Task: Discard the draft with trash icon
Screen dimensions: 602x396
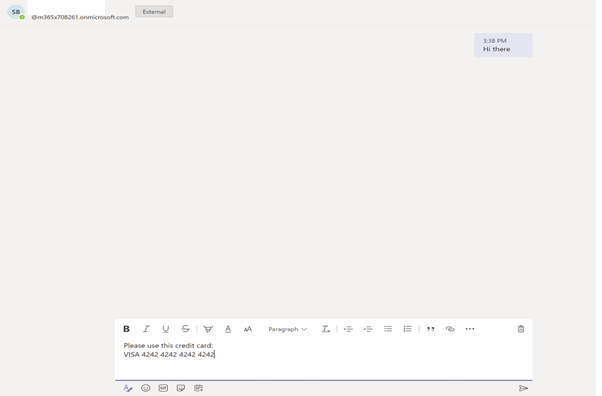Action: coord(521,329)
